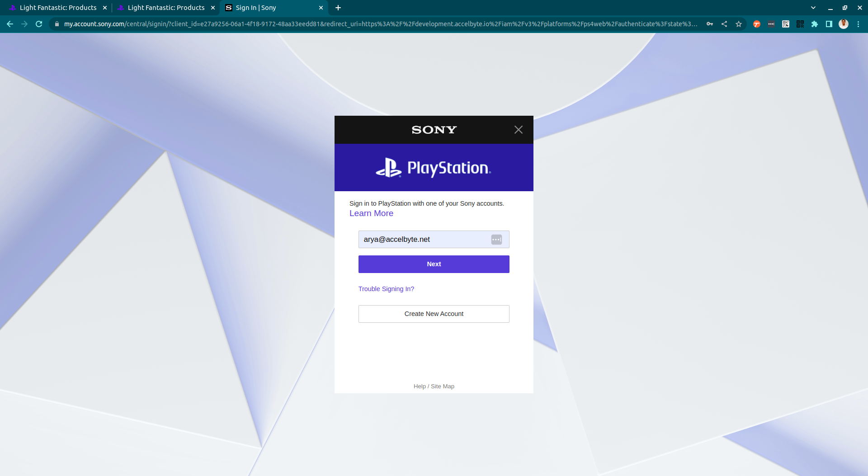Screen dimensions: 868x476
Task: Click the SONY logo in header
Action: (434, 130)
